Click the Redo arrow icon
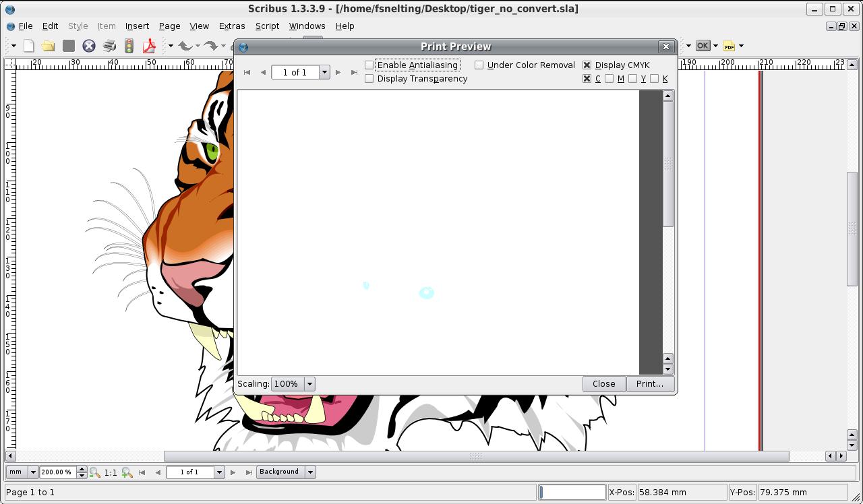Image resolution: width=863 pixels, height=504 pixels. click(211, 46)
